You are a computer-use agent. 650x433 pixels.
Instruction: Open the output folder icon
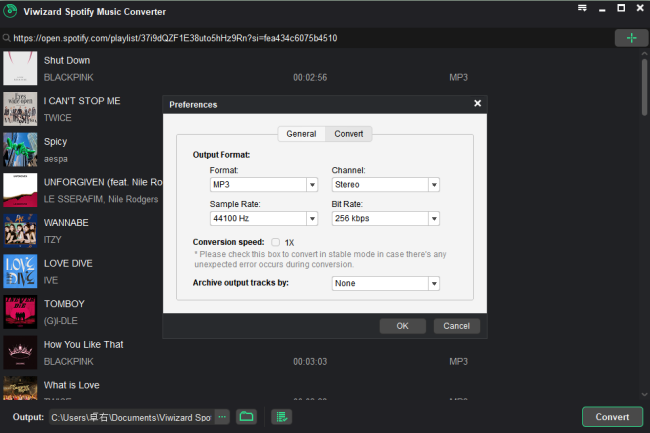[x=247, y=417]
